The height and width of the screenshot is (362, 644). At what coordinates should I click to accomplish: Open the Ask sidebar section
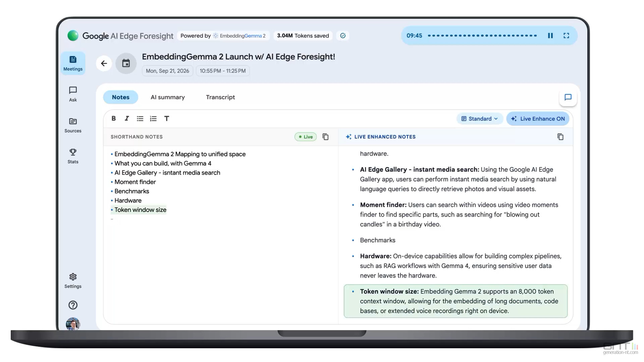tap(73, 94)
